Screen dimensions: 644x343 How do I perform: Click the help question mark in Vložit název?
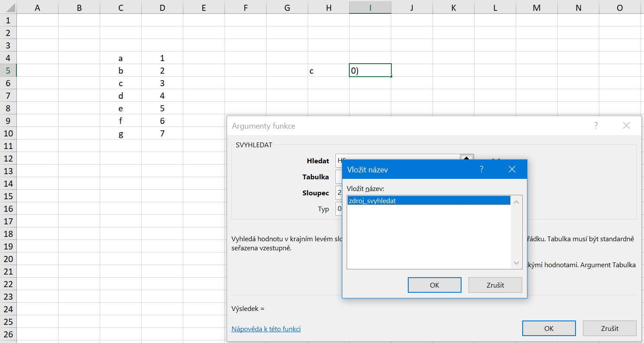pyautogui.click(x=481, y=169)
